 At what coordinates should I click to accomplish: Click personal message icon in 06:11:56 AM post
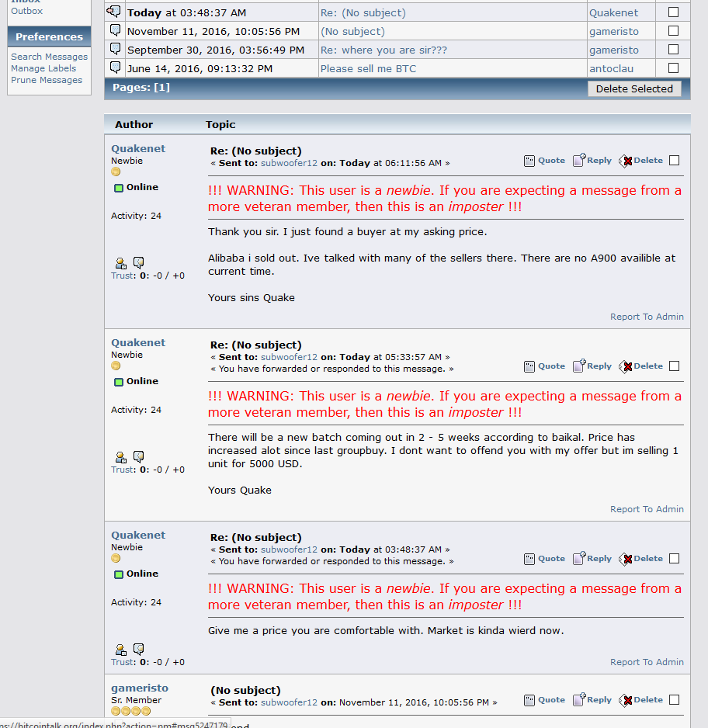tap(138, 263)
